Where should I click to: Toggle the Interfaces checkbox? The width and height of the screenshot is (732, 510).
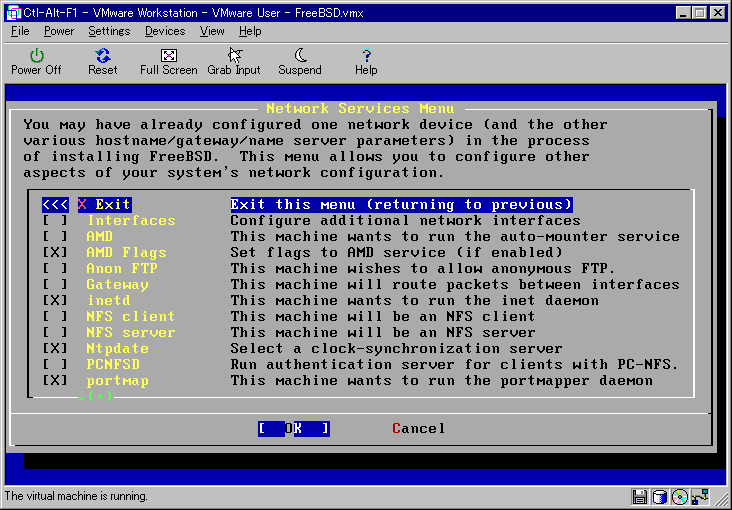55,220
